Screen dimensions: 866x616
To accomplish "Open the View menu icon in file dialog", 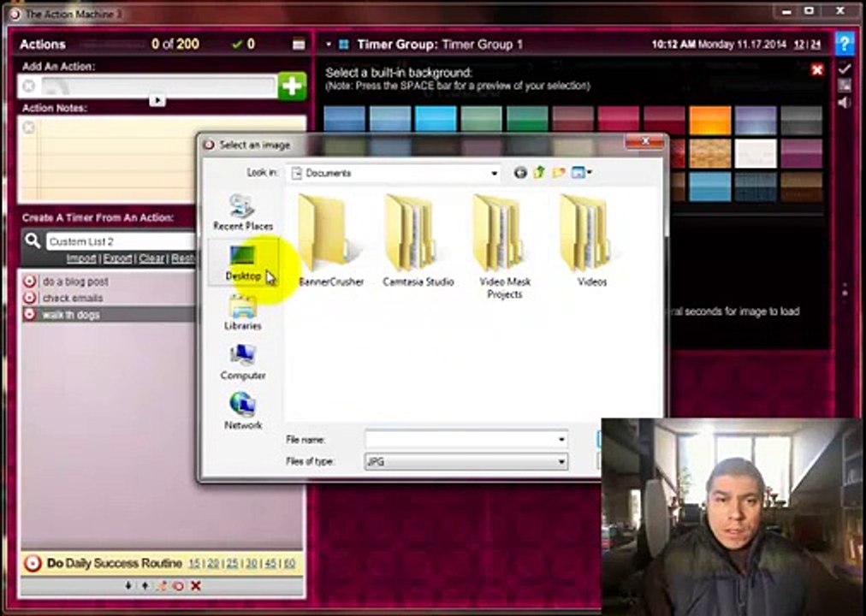I will click(x=581, y=173).
